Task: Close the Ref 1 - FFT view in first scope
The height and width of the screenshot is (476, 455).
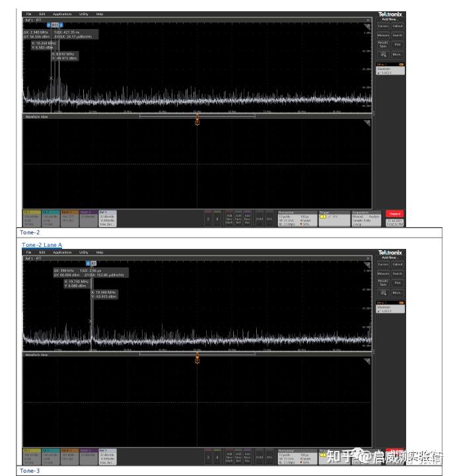Action: pos(368,20)
